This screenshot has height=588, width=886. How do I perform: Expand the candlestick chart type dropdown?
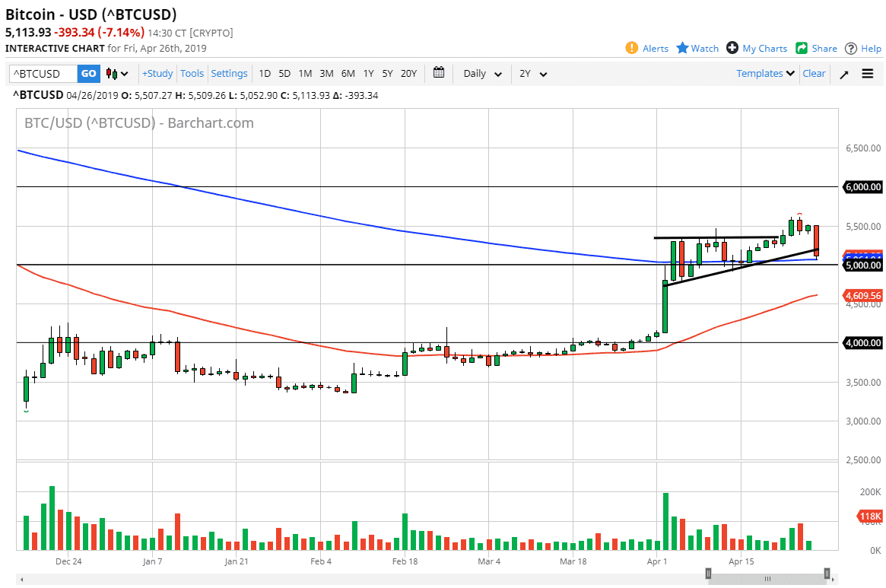118,74
